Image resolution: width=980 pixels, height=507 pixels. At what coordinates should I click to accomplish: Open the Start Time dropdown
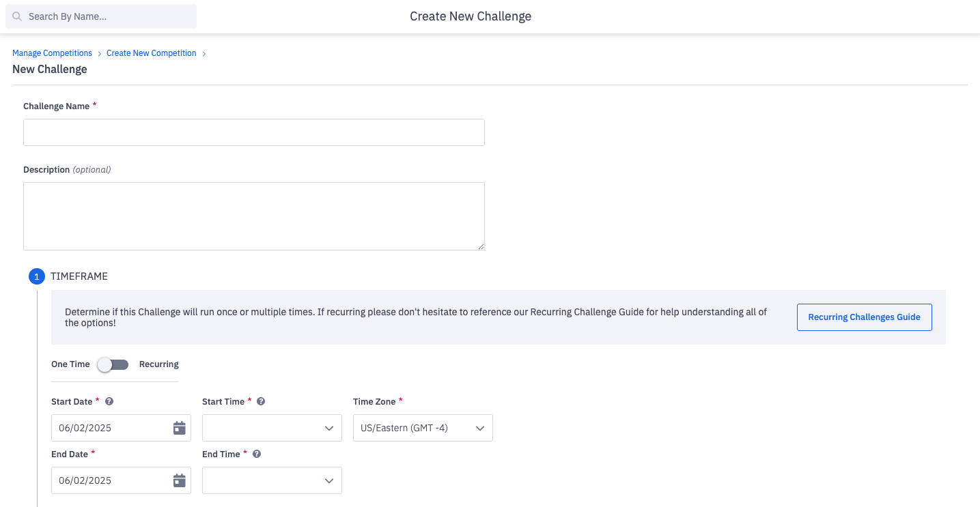pyautogui.click(x=272, y=428)
